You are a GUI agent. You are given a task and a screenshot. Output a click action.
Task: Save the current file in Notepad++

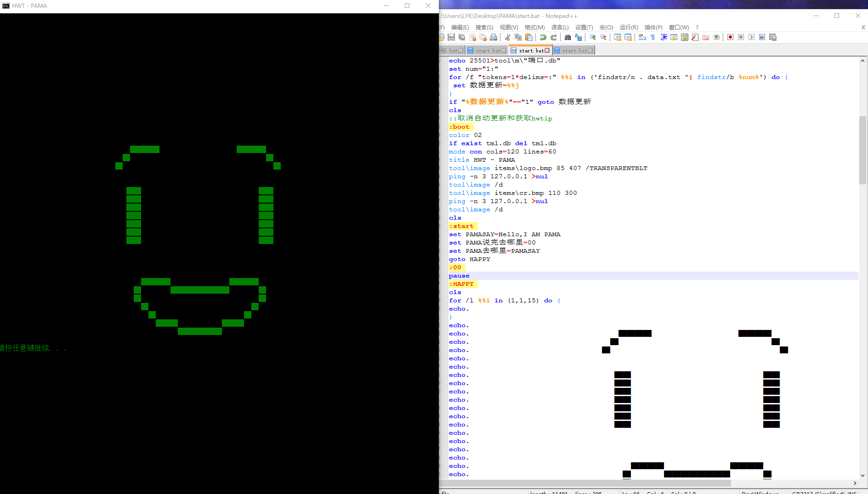(x=451, y=37)
